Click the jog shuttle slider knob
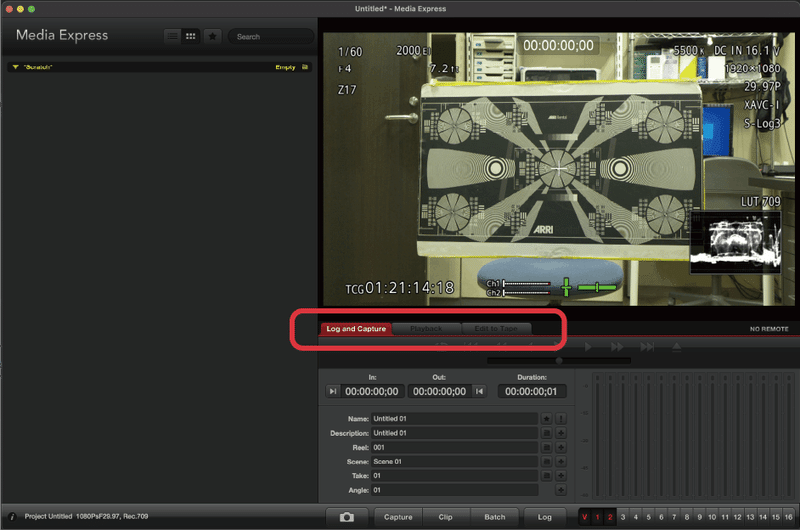The width and height of the screenshot is (800, 530). [559, 361]
